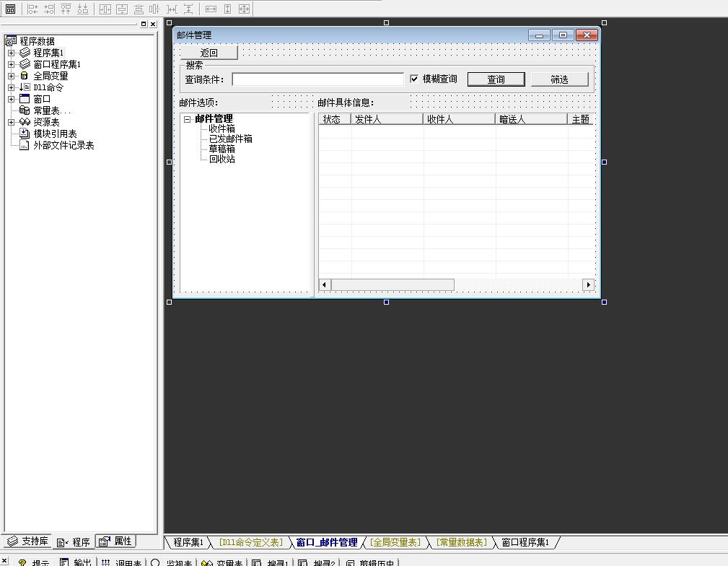Switch to the 程序集1 editor tab

(188, 542)
